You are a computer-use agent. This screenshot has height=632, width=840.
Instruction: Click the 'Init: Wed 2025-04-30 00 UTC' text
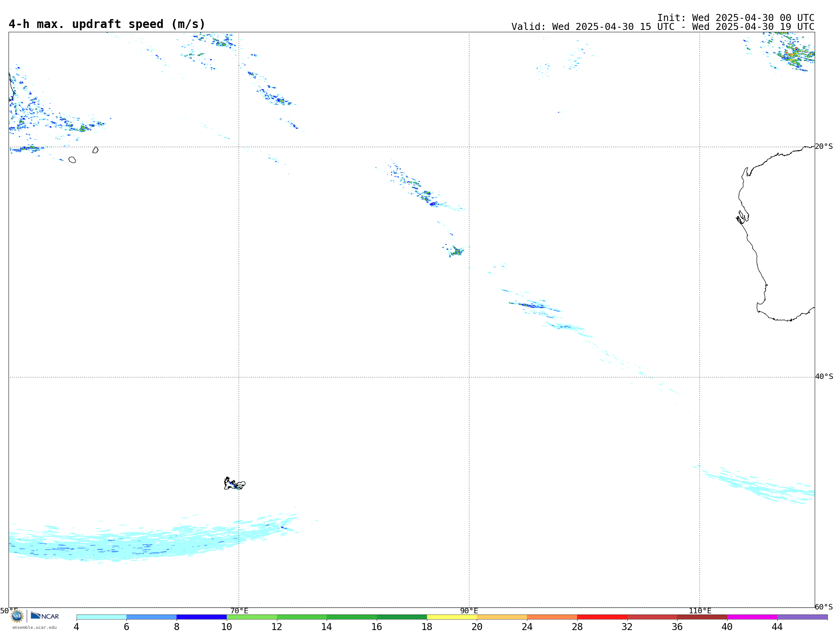tap(736, 18)
